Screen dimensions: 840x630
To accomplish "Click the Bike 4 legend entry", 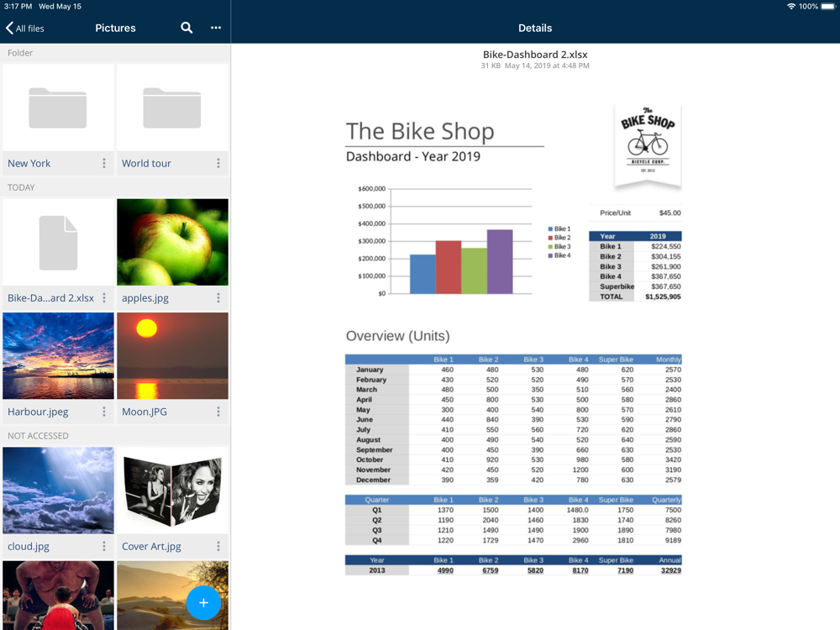I will tap(559, 255).
